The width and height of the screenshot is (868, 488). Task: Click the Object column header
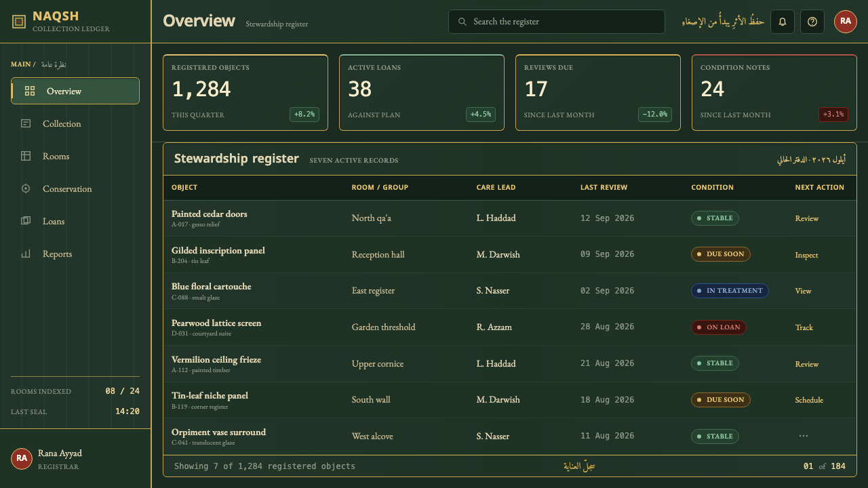184,187
